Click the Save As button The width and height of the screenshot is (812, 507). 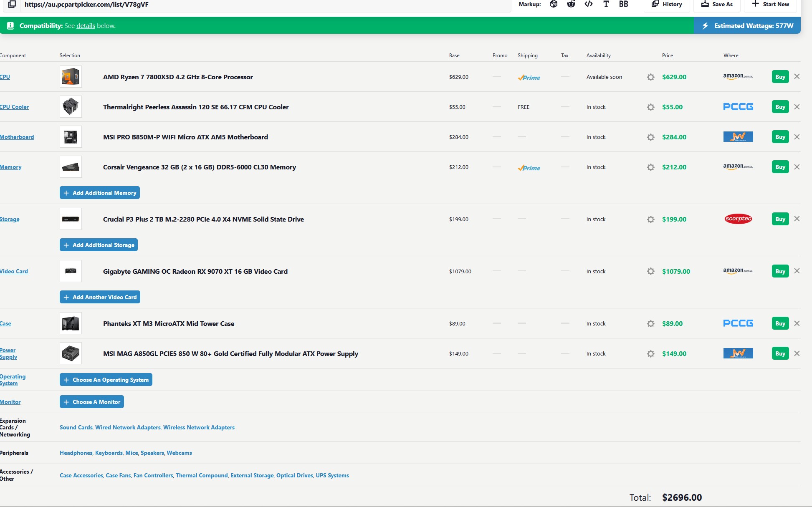point(717,5)
